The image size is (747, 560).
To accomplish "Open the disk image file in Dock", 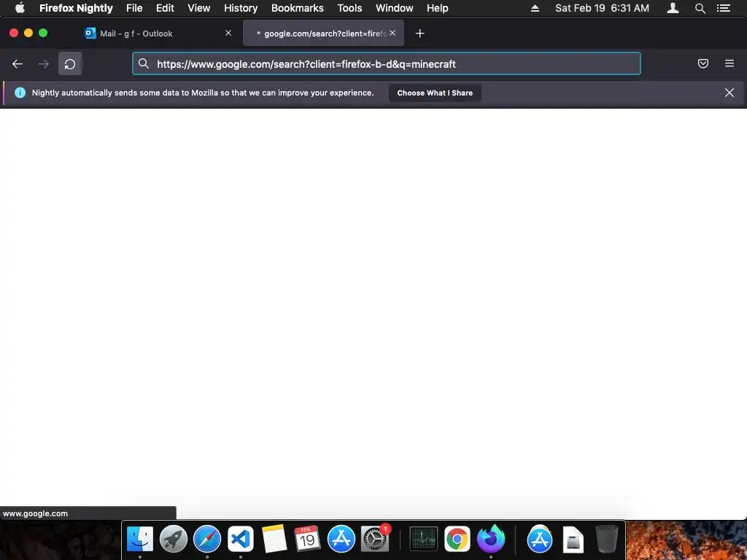I will (573, 539).
